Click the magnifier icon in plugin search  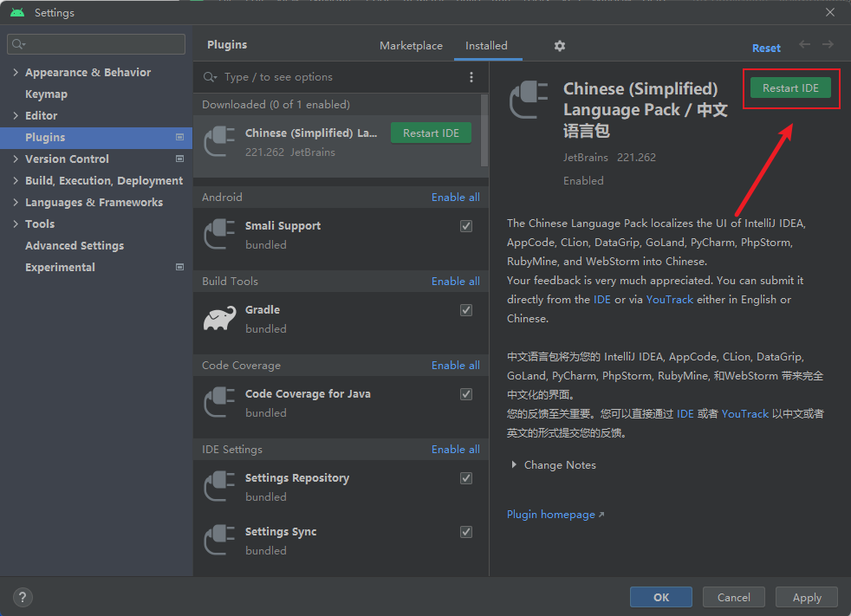[210, 77]
